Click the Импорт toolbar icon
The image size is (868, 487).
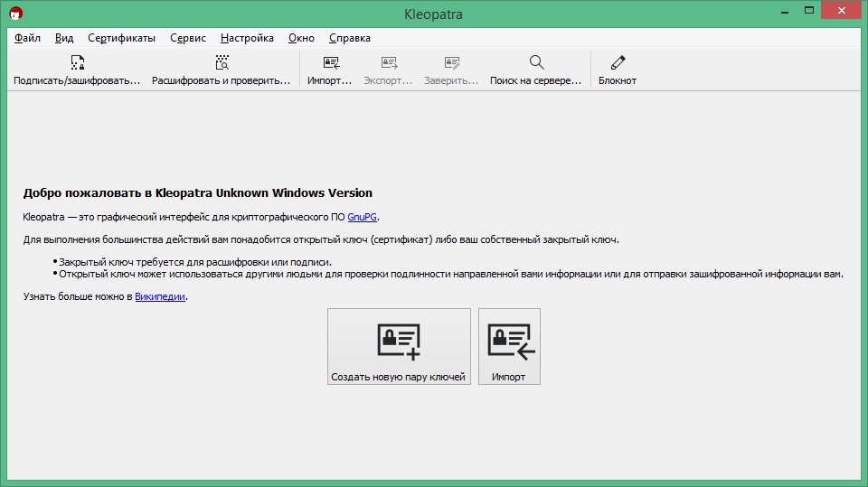coord(331,62)
